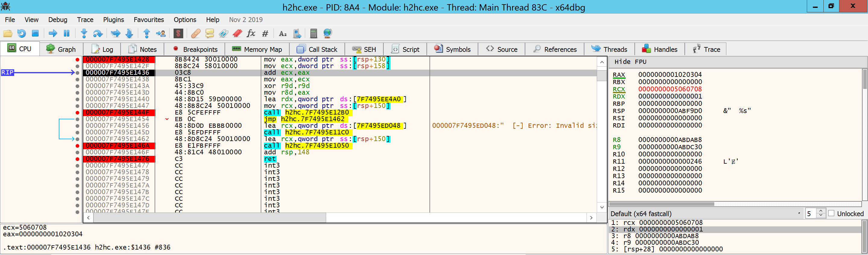The image size is (868, 255).
Task: Open the Options menu
Action: 185,20
